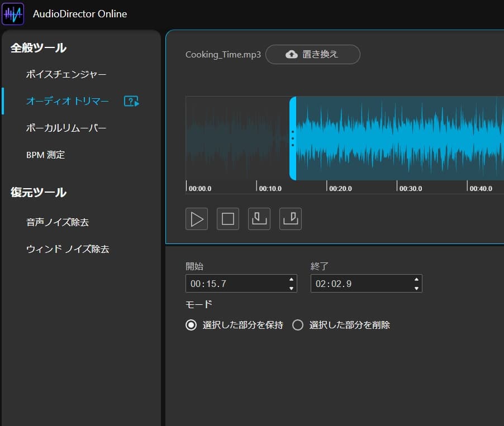Select 選択した部分を削除 radio button
Viewport: 504px width, 426px height.
pos(298,325)
